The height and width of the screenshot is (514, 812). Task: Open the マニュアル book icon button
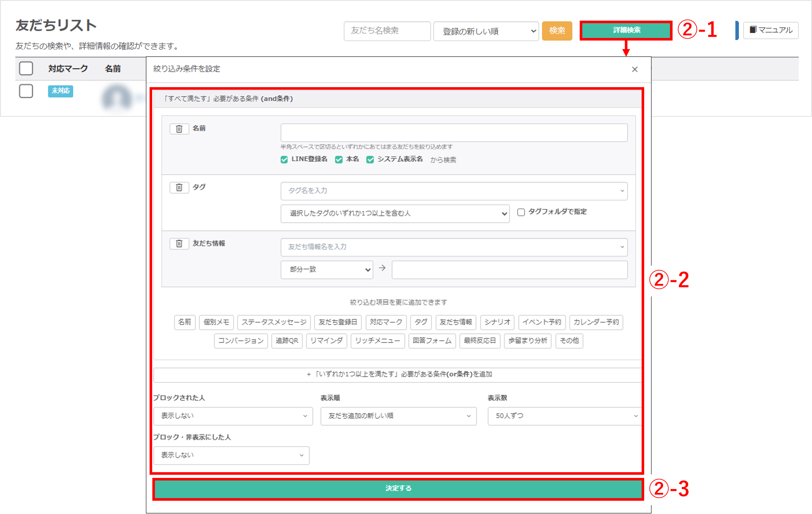pyautogui.click(x=771, y=30)
